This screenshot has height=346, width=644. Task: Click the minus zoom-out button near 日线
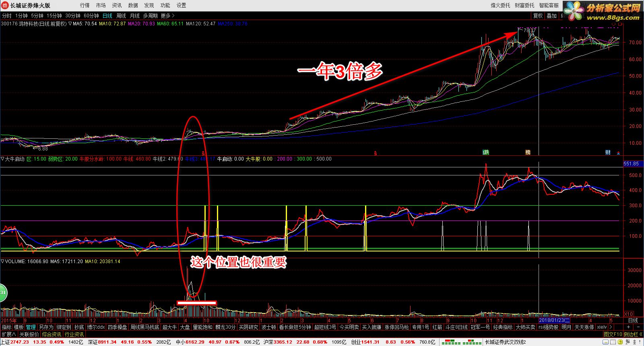638,327
